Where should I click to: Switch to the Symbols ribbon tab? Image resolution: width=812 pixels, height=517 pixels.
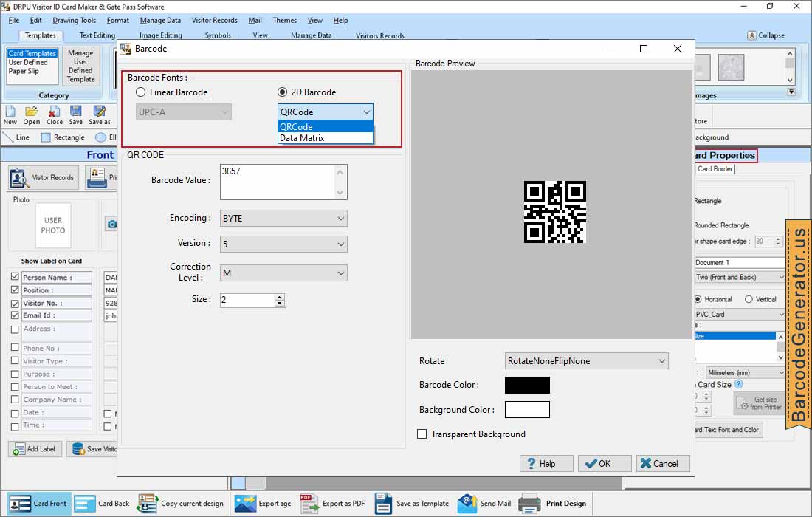tap(218, 35)
